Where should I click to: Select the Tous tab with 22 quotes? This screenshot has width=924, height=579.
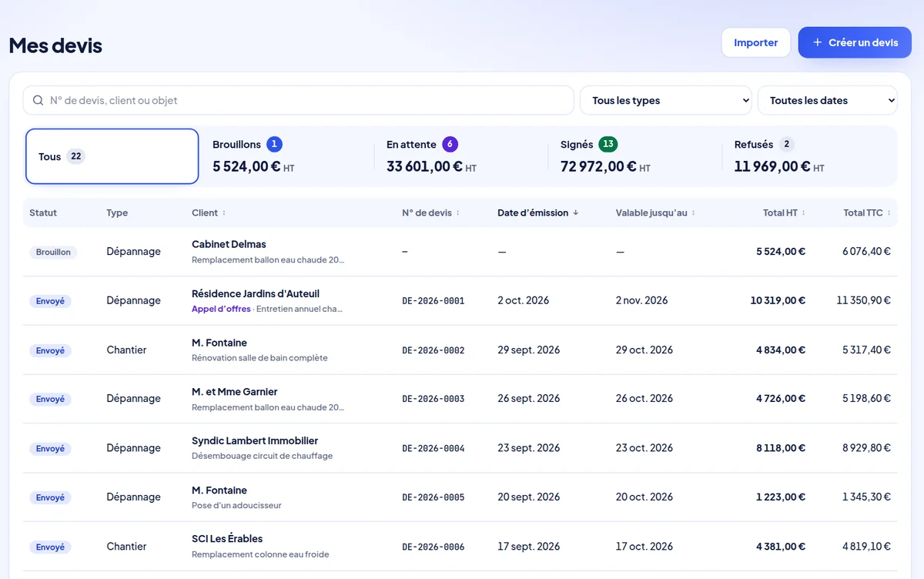(112, 156)
